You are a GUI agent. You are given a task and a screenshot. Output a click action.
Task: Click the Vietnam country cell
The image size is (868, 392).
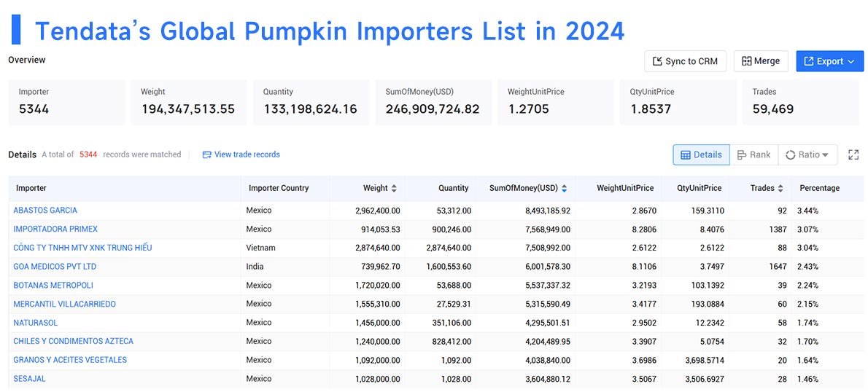(260, 248)
